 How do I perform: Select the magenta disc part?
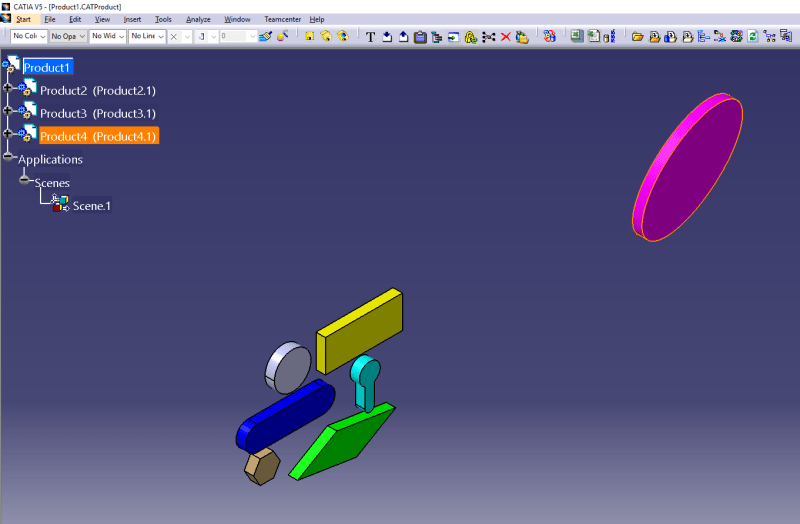(x=688, y=167)
